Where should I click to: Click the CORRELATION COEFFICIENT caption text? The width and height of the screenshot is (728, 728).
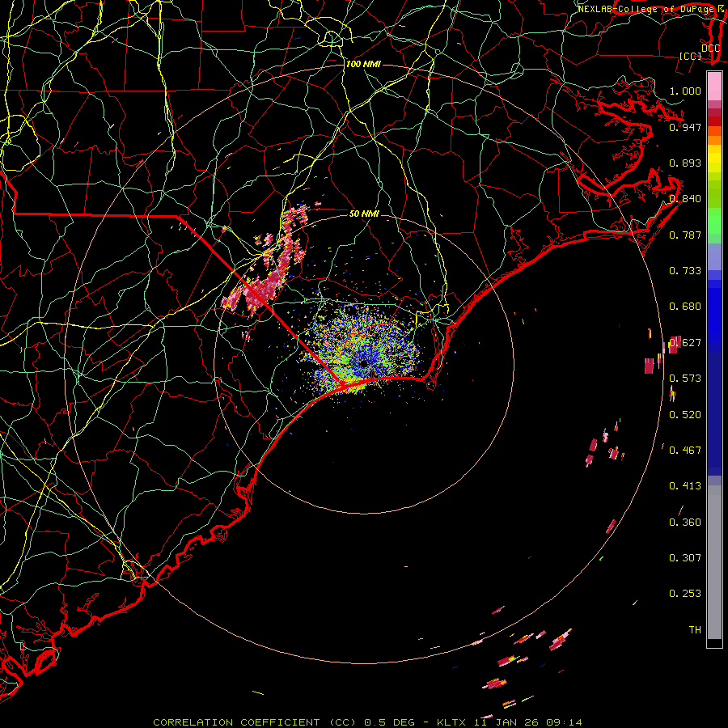(x=255, y=722)
